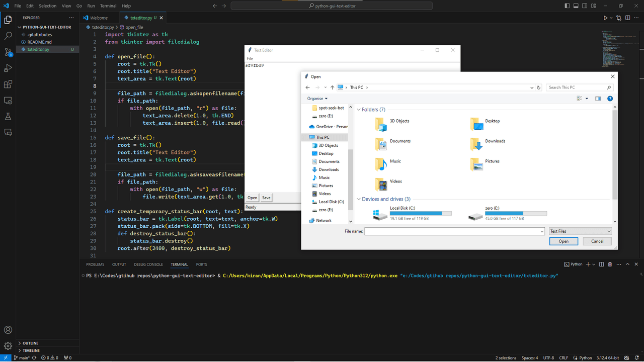This screenshot has height=362, width=644.
Task: Open the Extensions view icon
Action: click(x=8, y=84)
